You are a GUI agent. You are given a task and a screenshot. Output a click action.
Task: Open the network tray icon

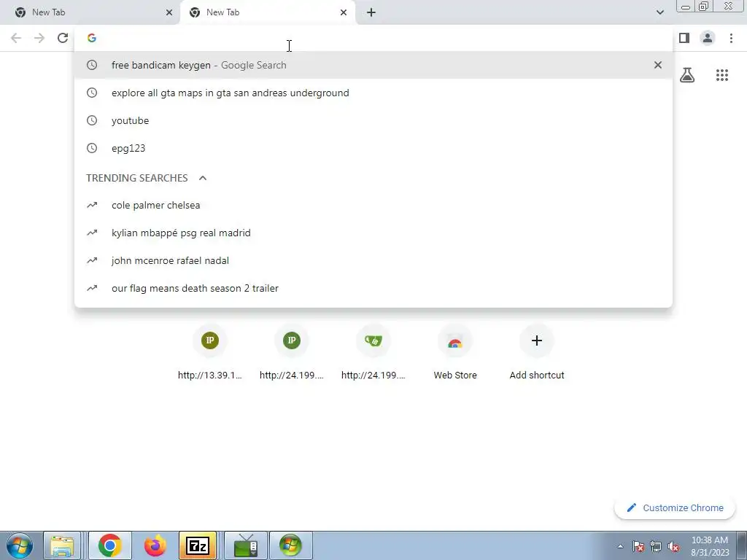coord(656,546)
